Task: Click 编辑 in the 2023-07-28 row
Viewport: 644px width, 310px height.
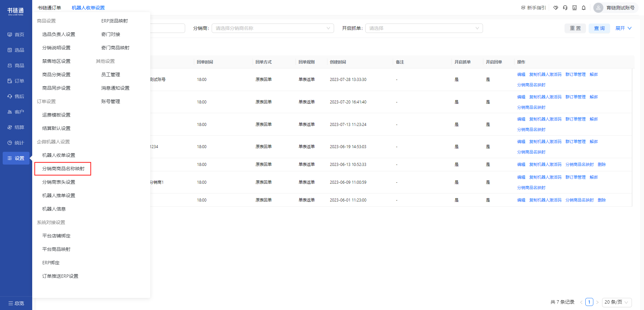Action: (521, 75)
